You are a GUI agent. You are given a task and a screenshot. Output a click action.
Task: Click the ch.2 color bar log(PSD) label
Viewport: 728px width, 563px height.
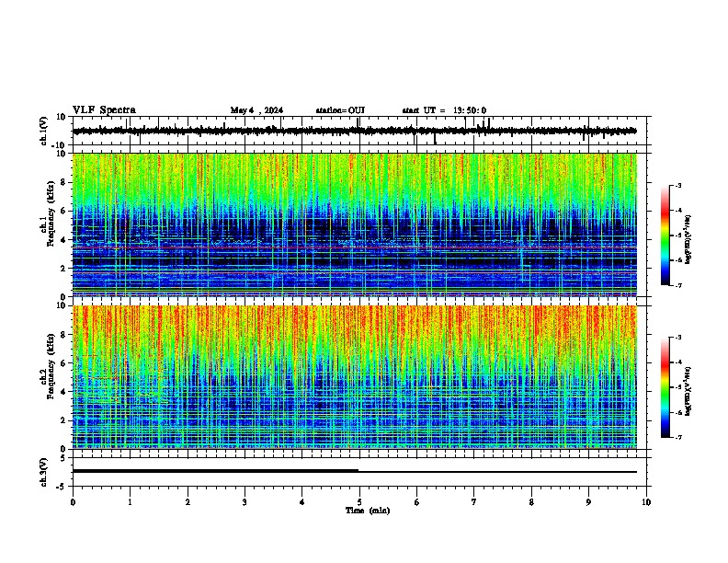point(688,391)
